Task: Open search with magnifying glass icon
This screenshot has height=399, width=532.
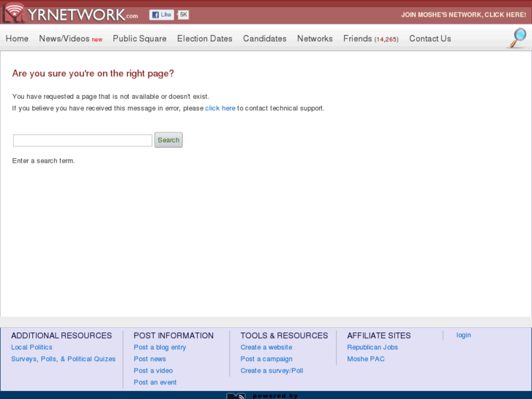Action: pyautogui.click(x=518, y=38)
